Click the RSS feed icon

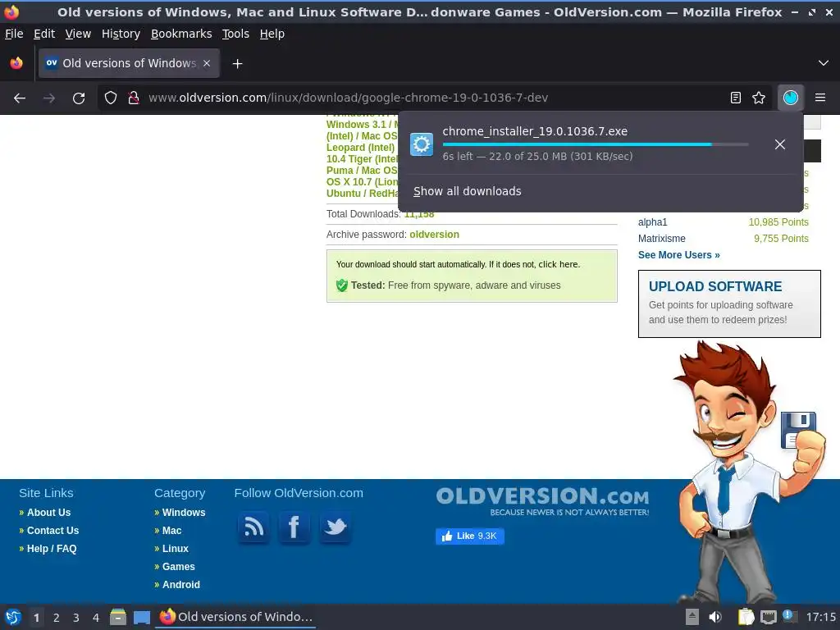point(253,527)
